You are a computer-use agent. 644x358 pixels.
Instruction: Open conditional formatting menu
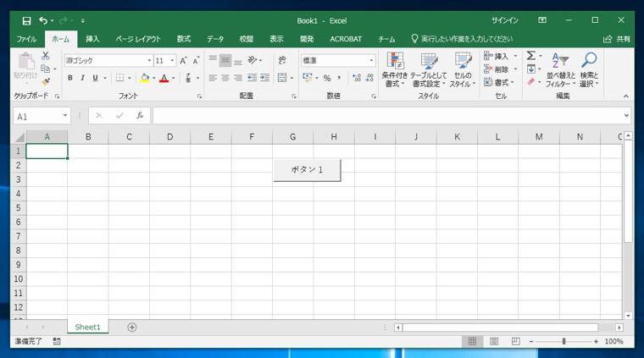pyautogui.click(x=395, y=69)
